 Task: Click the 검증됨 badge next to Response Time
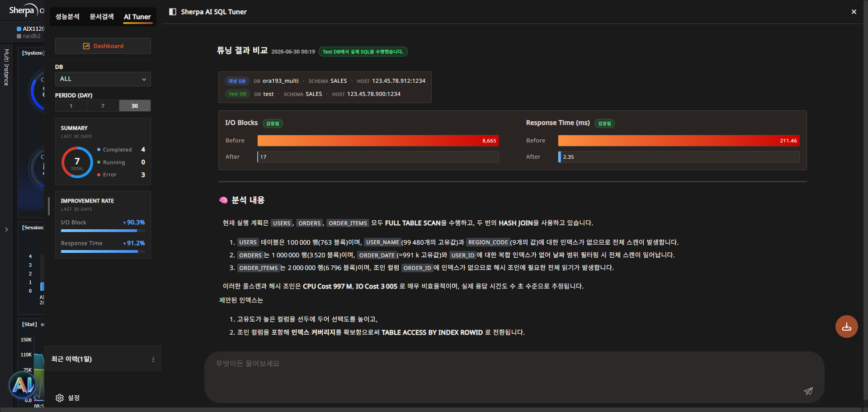[604, 123]
